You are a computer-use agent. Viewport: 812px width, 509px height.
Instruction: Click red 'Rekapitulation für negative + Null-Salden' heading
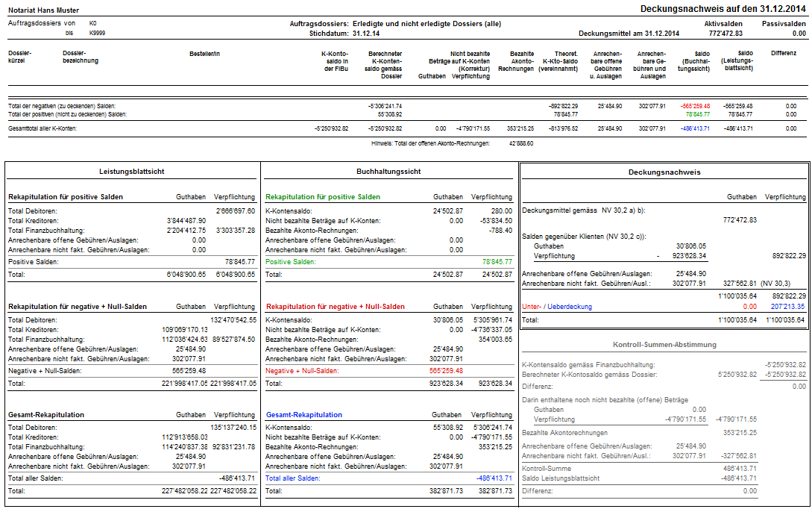tap(336, 307)
